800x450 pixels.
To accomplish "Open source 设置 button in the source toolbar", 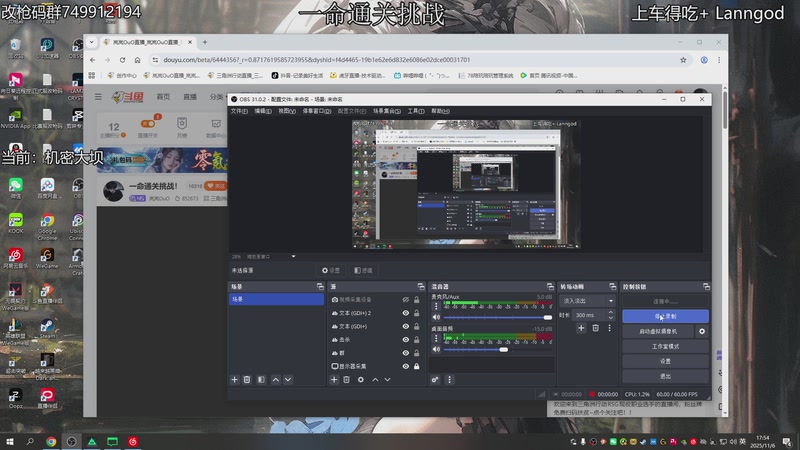I will 331,270.
